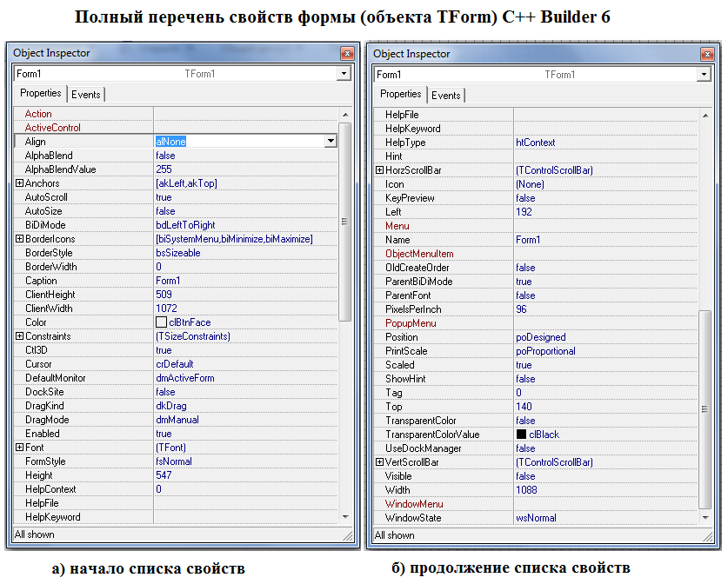Click the AlphaBlend false value
Screen dimensions: 728x584
[x=165, y=156]
